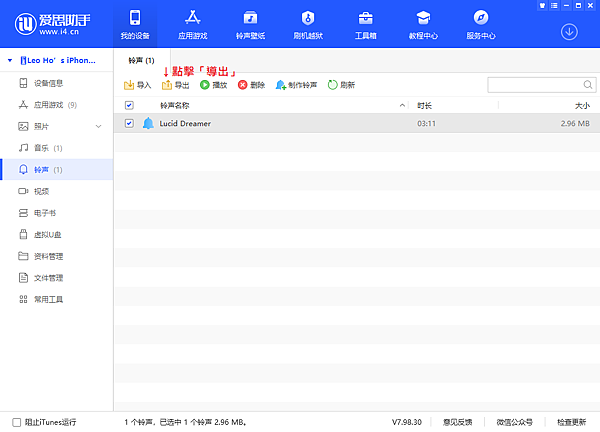Open the list menu icon in title bar
This screenshot has height=432, width=600.
(554, 5)
